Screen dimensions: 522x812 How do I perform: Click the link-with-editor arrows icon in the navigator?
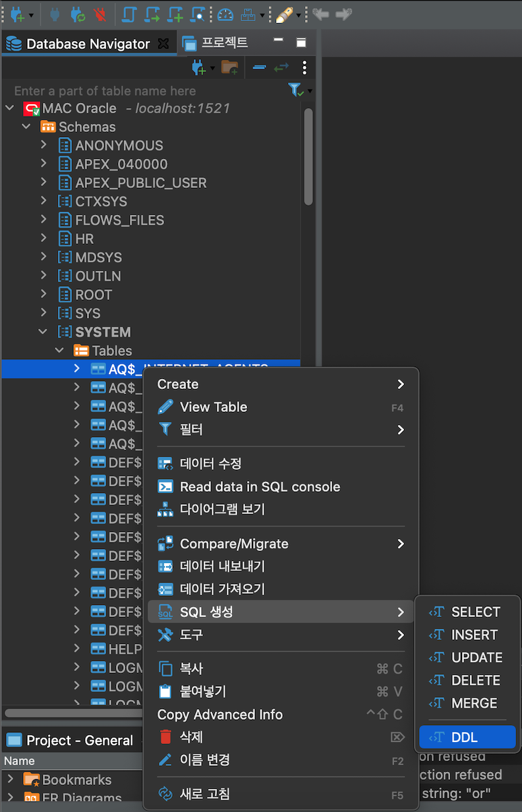pos(280,67)
